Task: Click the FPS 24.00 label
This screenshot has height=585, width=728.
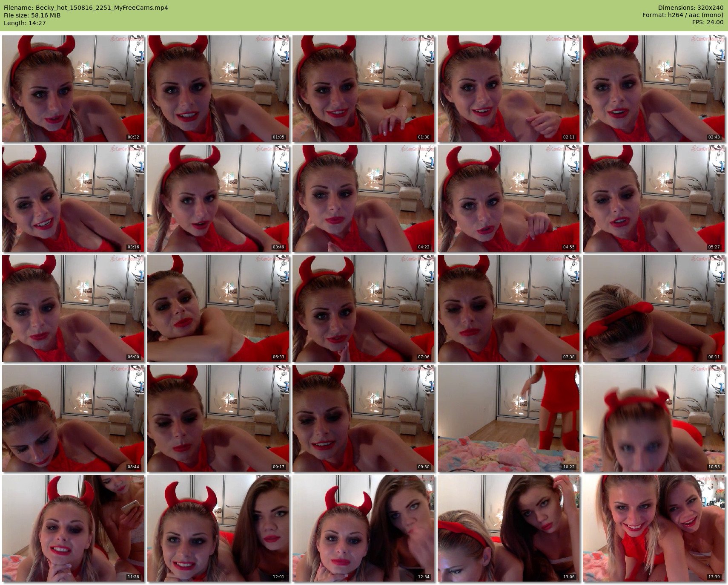Action: 708,22
